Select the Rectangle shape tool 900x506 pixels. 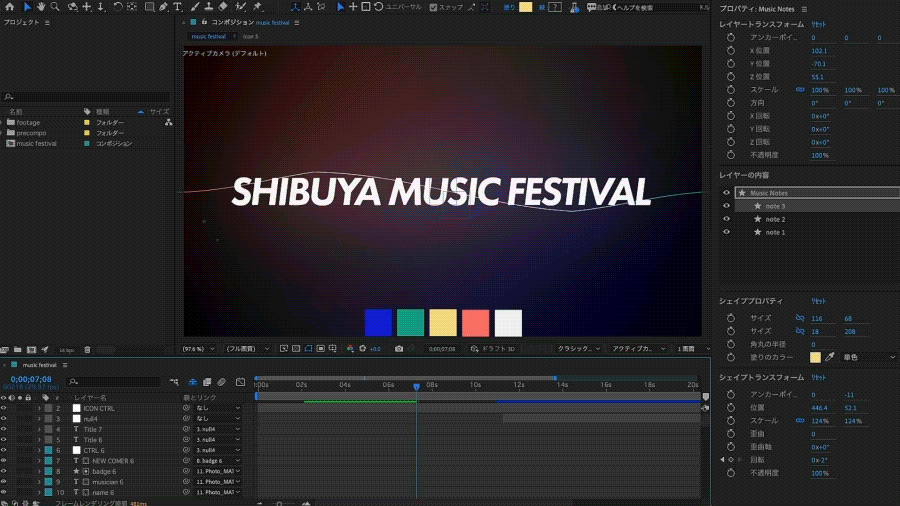[x=149, y=7]
